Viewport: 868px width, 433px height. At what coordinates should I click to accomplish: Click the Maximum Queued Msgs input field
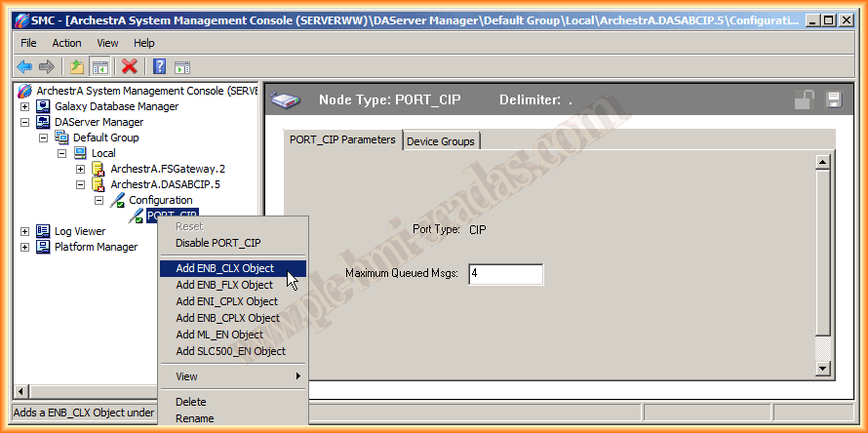coord(505,274)
